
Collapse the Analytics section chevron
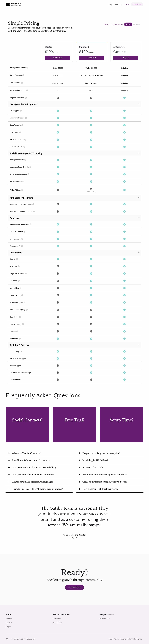click(x=139, y=218)
